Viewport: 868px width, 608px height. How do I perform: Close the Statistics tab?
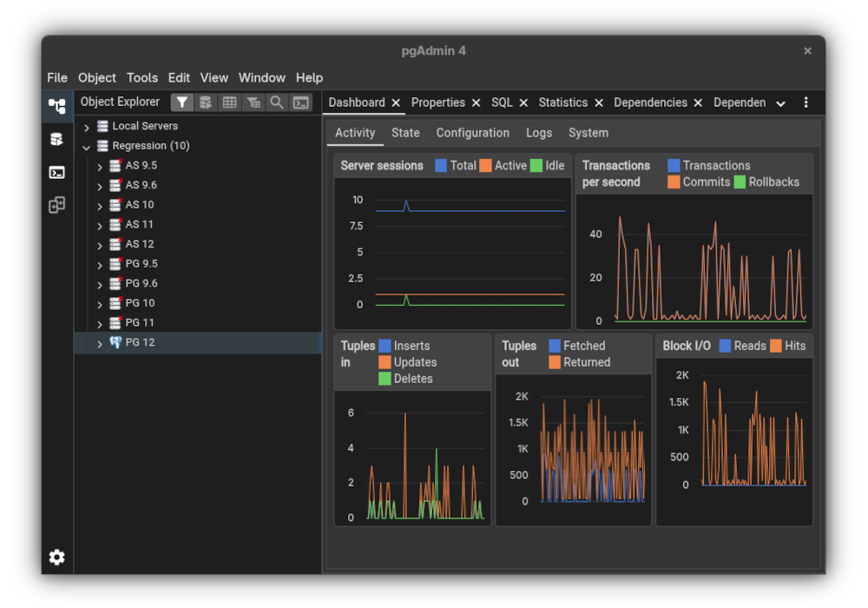[x=598, y=103]
